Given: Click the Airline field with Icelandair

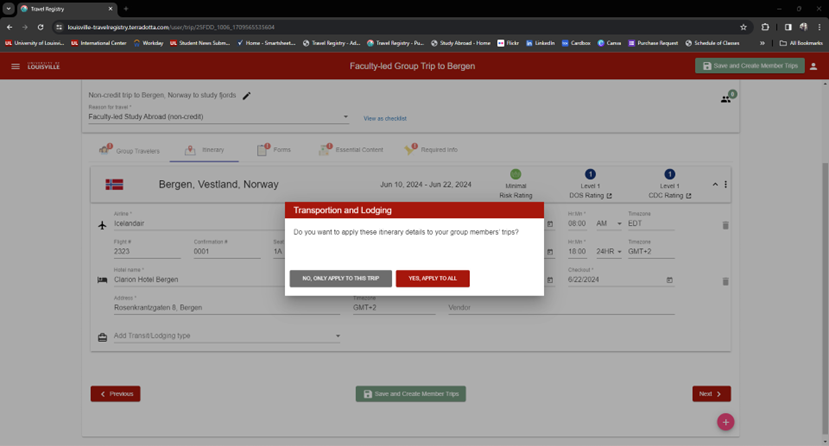Looking at the screenshot, I should (198, 224).
